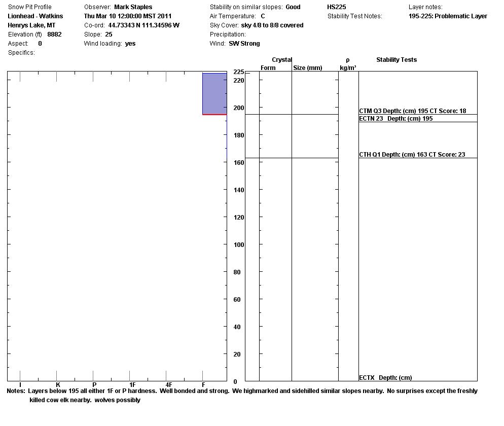Viewport: 504px width, 426px height.
Task: Click 'Stability Test Notes:' label
Action: pos(355,16)
